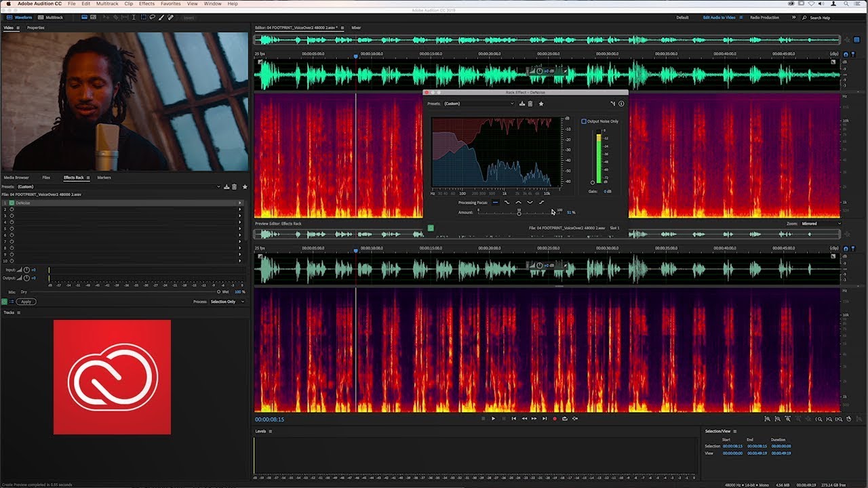Open the Clip menu

pyautogui.click(x=129, y=4)
